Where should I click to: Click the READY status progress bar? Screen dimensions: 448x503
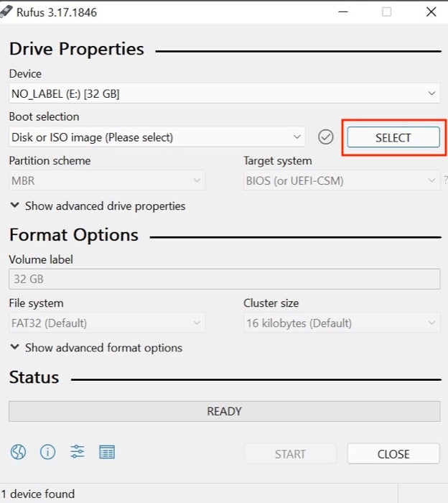coord(224,411)
